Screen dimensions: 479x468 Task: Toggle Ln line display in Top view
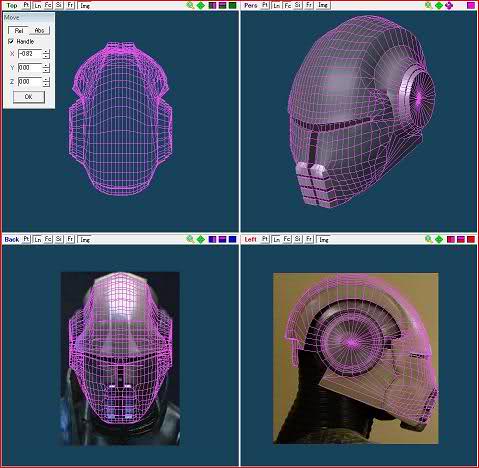coord(38,6)
